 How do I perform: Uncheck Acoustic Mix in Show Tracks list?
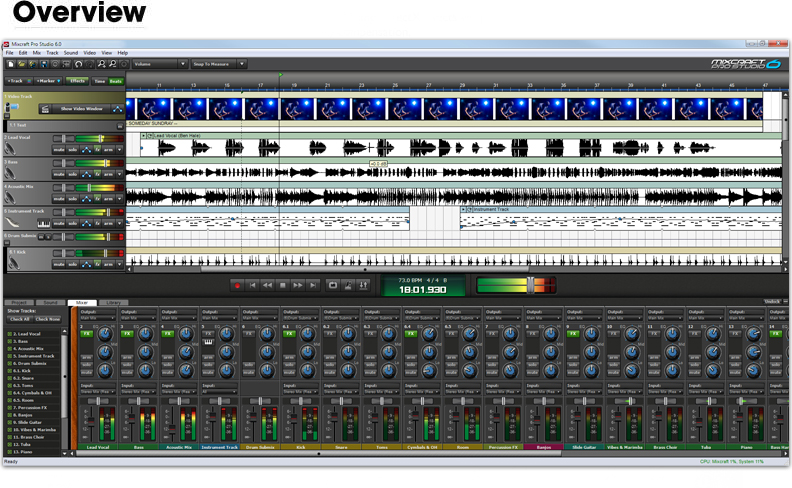pyautogui.click(x=9, y=348)
